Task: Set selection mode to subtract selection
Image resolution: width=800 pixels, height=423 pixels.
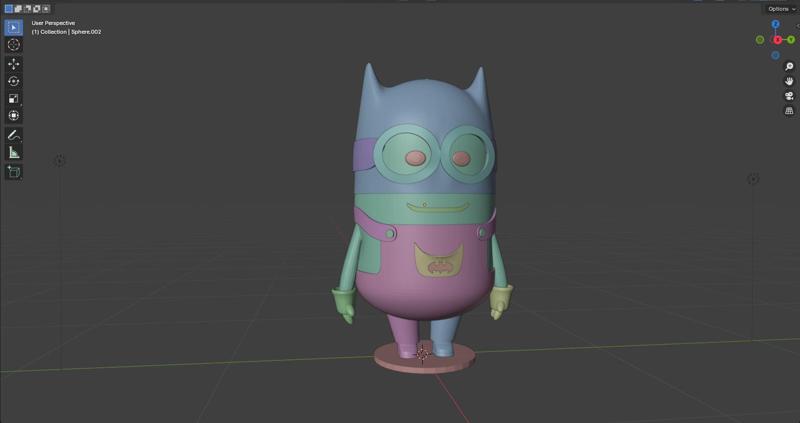Action: (27, 9)
